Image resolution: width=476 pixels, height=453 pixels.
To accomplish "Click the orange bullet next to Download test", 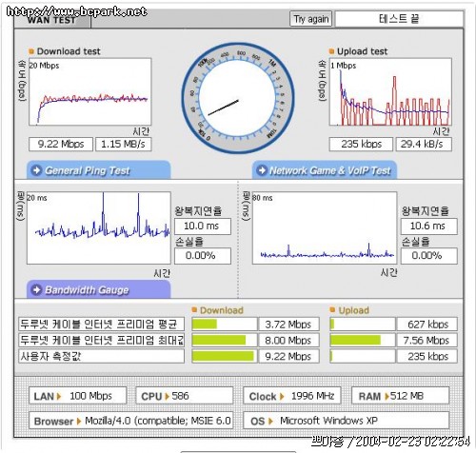I will pyautogui.click(x=31, y=51).
